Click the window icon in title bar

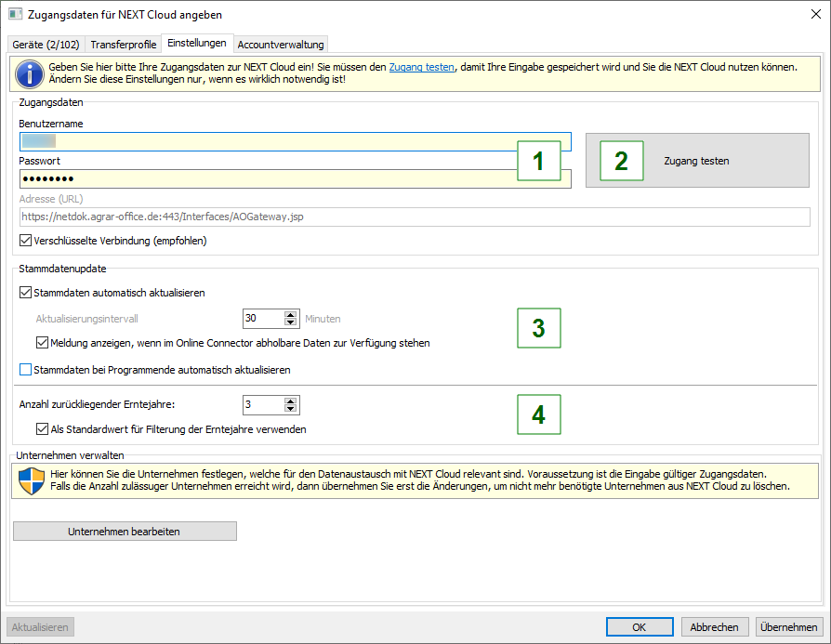[15, 15]
